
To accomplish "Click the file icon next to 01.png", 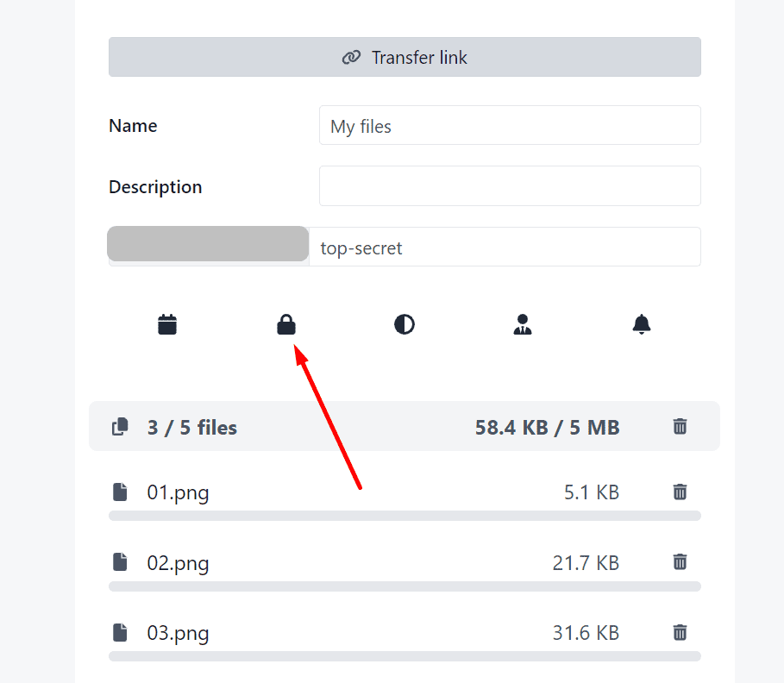I will click(x=121, y=492).
